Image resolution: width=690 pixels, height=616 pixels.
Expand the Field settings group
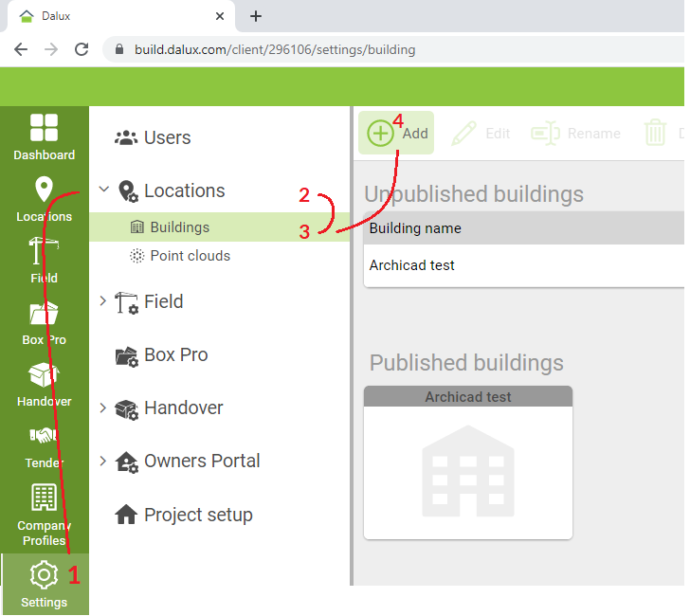(103, 301)
